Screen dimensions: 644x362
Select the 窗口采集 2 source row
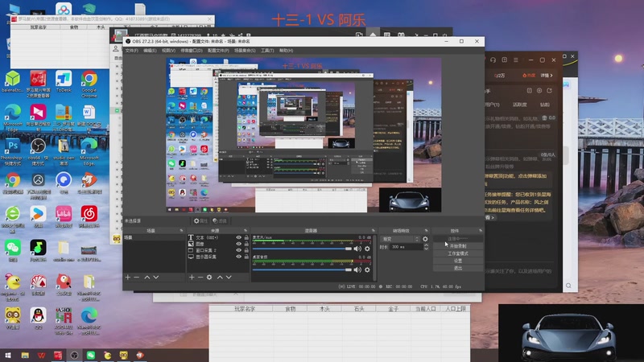click(218, 250)
